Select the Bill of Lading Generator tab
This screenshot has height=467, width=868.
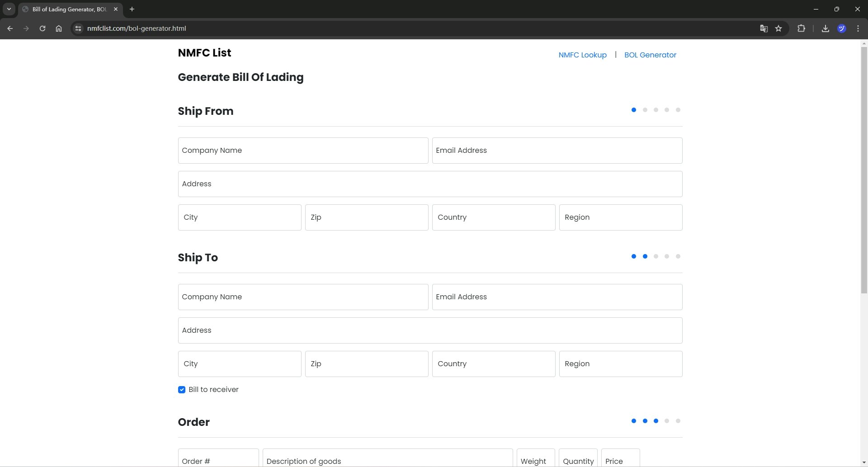click(70, 9)
